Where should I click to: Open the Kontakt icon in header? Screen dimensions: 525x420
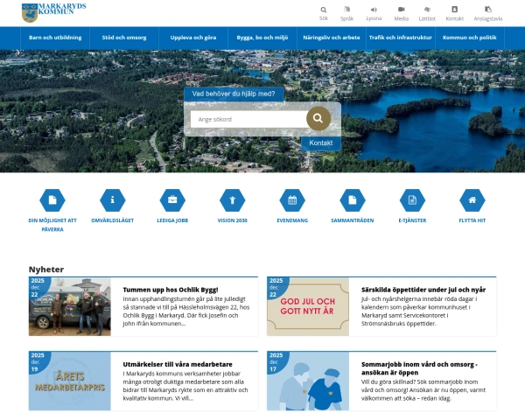click(454, 10)
